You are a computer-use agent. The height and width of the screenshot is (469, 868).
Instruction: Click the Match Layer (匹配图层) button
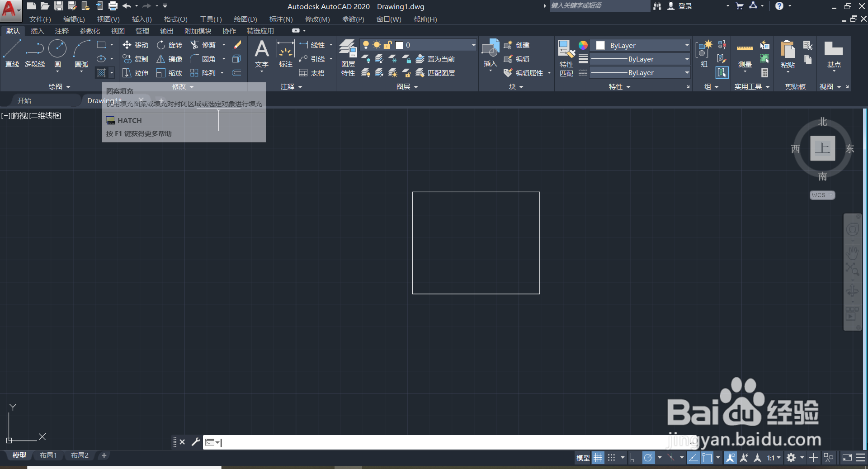(435, 73)
